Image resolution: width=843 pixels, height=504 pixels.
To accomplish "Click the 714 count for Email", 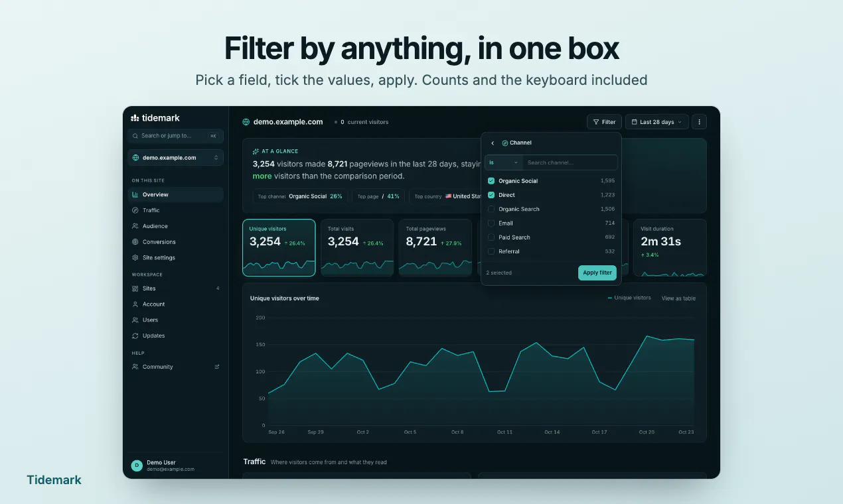I will point(610,223).
